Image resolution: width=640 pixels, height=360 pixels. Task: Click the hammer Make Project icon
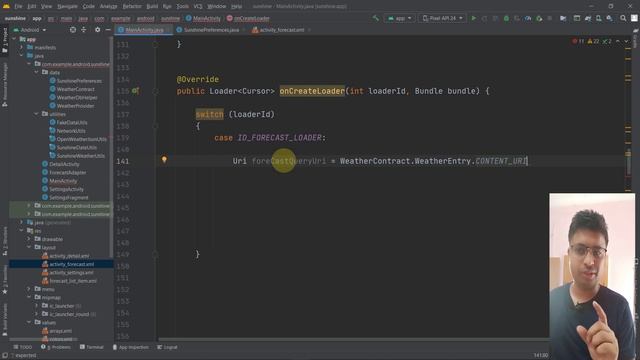pyautogui.click(x=376, y=18)
